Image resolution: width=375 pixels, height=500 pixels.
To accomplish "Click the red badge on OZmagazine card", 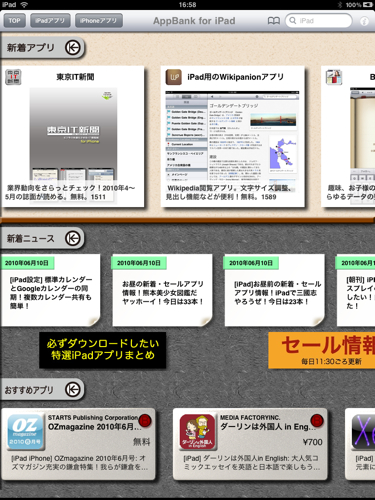I will [145, 421].
